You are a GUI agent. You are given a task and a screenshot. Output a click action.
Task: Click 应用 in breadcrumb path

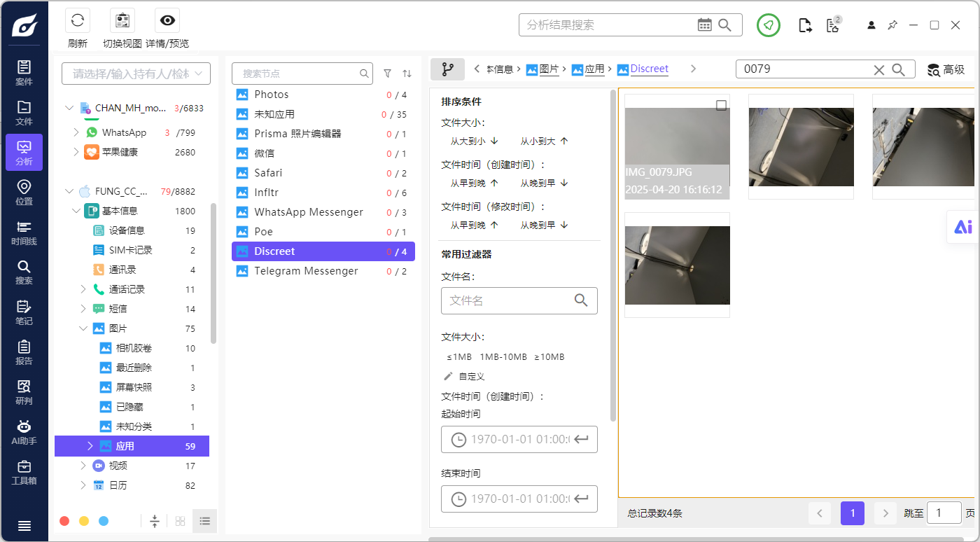594,69
